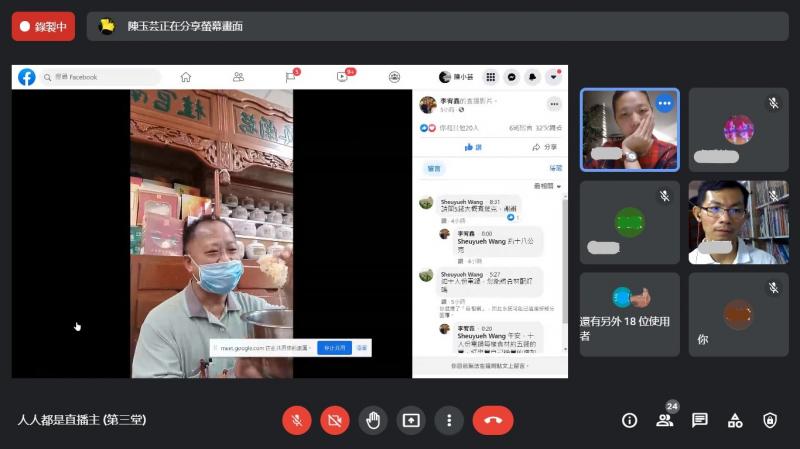The height and width of the screenshot is (449, 800).
Task: Click the live video of the masked man
Action: coord(212,234)
